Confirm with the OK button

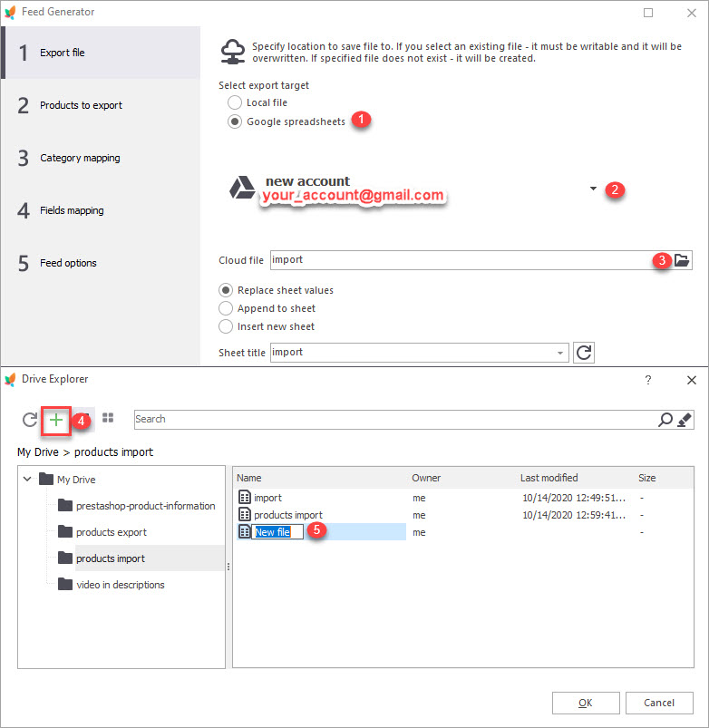click(x=586, y=703)
